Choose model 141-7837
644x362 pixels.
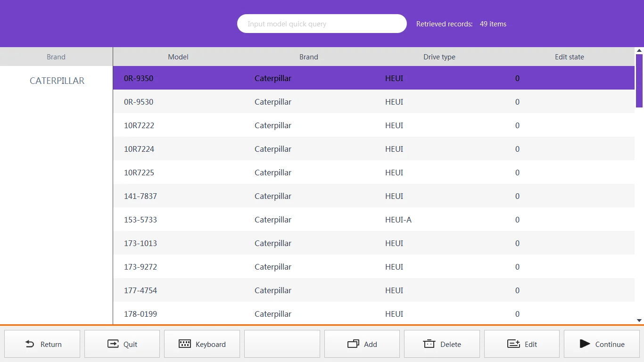click(374, 196)
